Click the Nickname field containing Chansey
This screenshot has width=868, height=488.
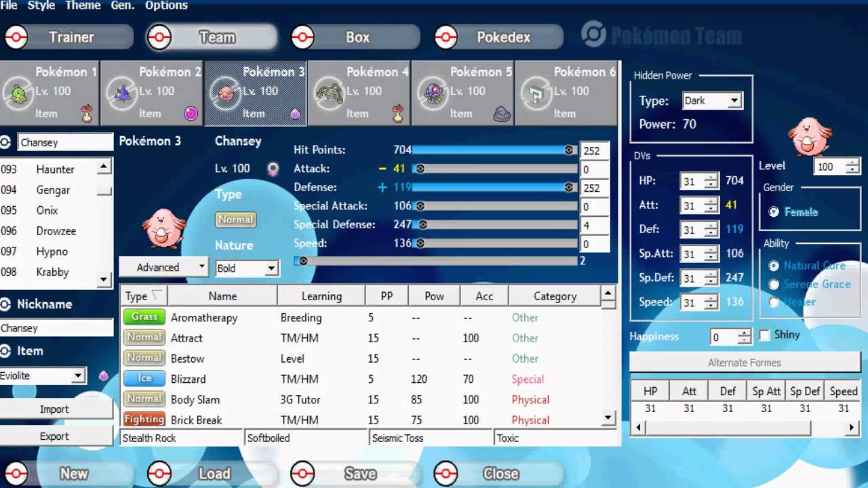(x=56, y=328)
